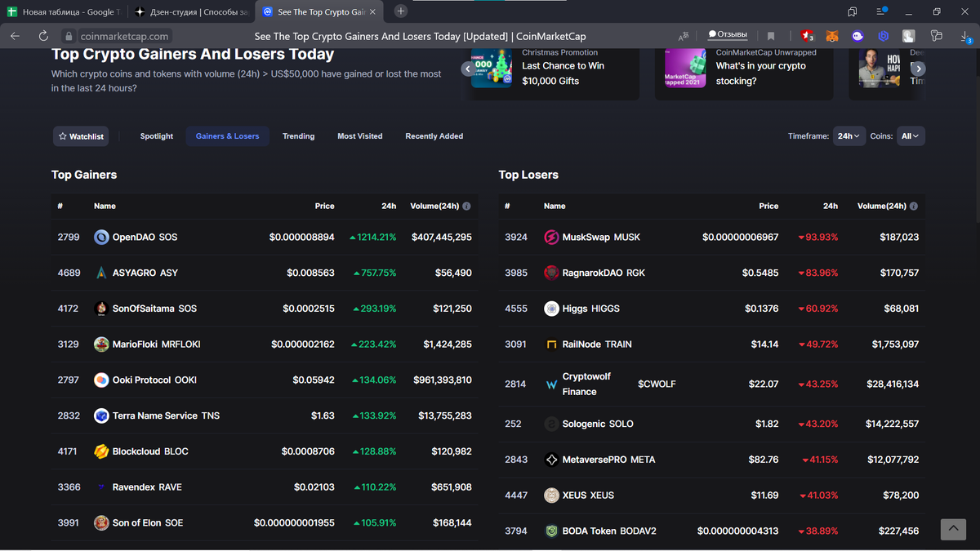Click the Higgs HIGGS coin logo
The width and height of the screenshot is (980, 551).
[551, 309]
